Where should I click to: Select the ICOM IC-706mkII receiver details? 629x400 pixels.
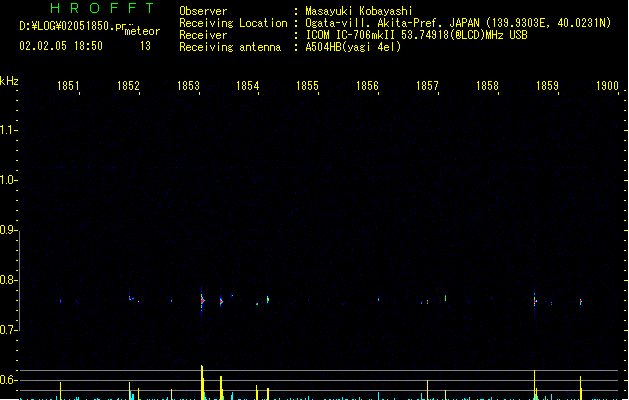tap(416, 35)
